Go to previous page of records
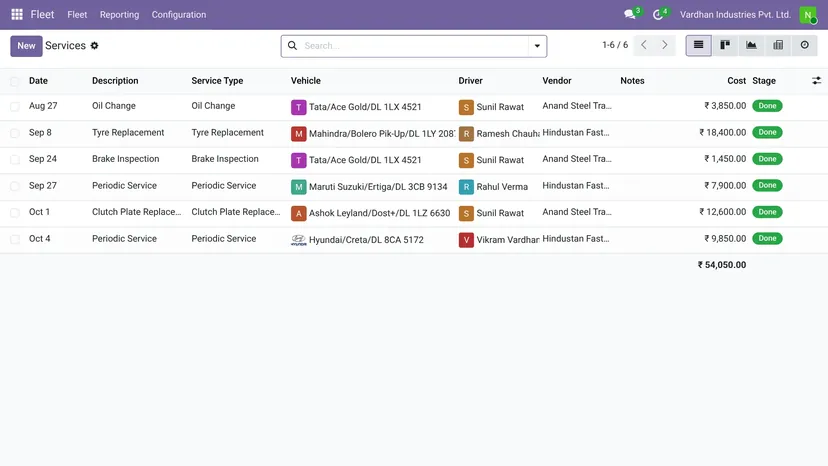The width and height of the screenshot is (828, 466). [x=644, y=45]
